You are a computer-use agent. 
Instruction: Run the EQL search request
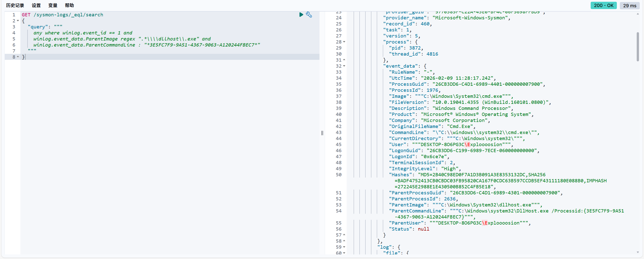[x=301, y=15]
